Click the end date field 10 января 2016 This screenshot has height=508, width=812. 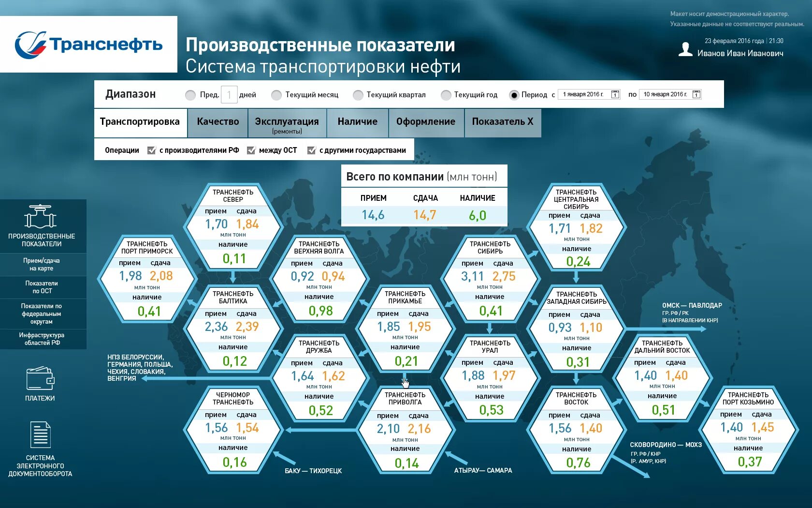tap(670, 94)
